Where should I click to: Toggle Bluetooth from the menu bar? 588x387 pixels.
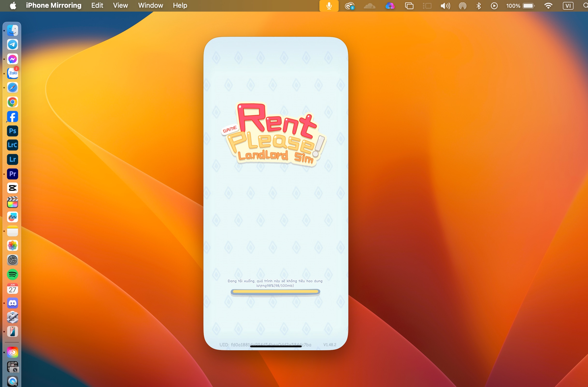(x=479, y=6)
